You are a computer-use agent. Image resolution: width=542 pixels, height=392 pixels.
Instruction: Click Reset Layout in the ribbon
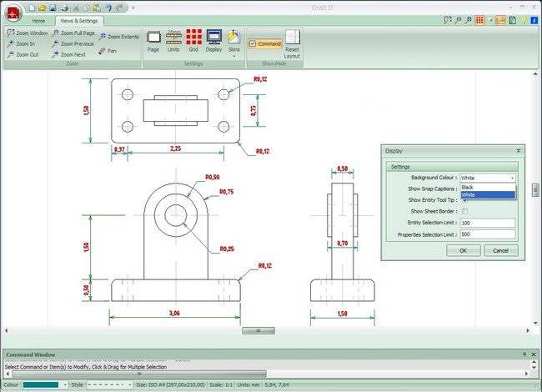pos(292,43)
